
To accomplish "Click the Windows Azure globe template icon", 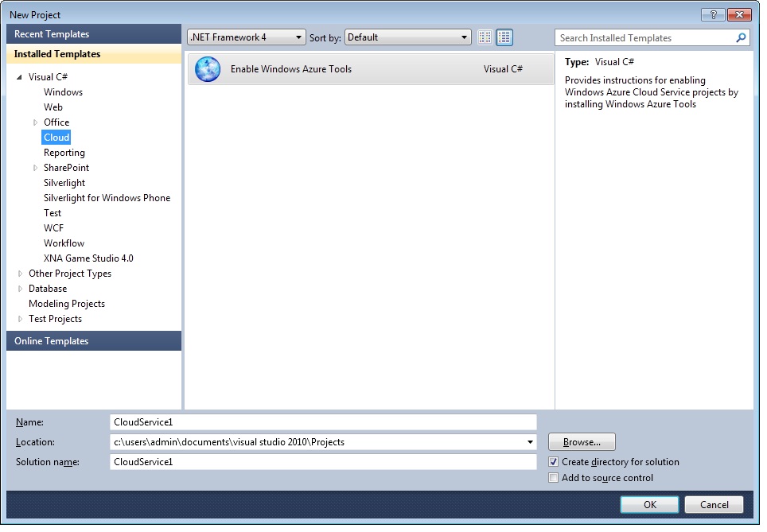I will [208, 69].
